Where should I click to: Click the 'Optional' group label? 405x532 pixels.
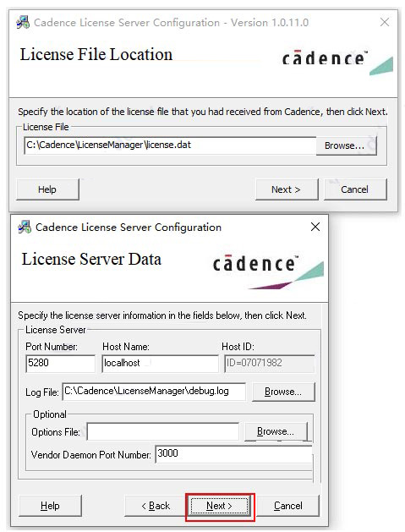point(50,414)
